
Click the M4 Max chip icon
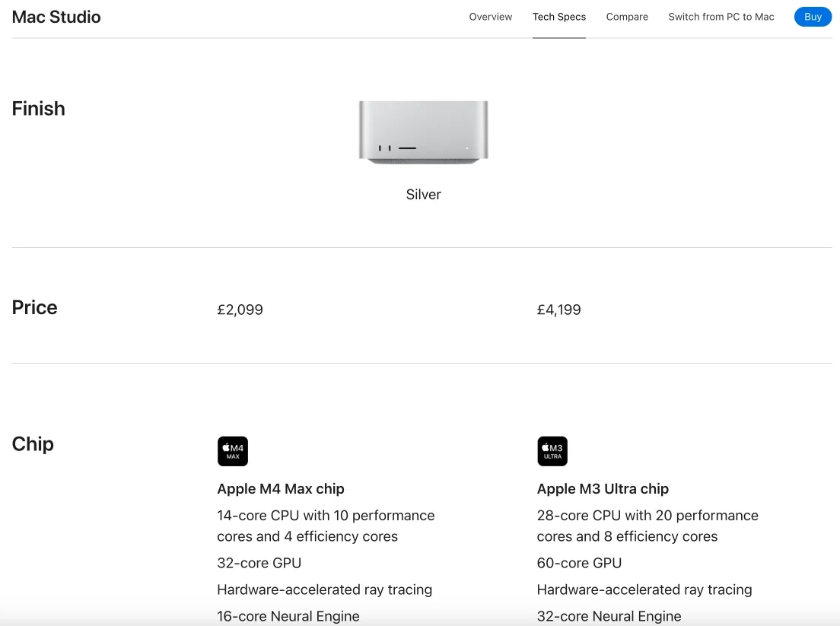pyautogui.click(x=233, y=451)
